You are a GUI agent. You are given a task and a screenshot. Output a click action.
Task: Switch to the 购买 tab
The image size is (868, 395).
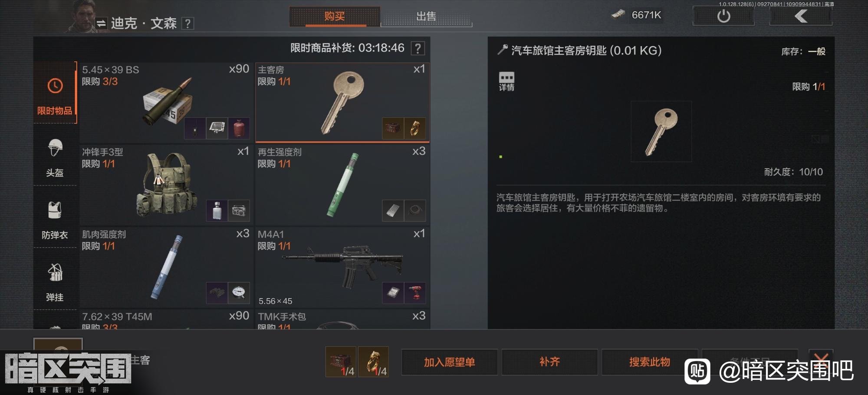pos(335,17)
